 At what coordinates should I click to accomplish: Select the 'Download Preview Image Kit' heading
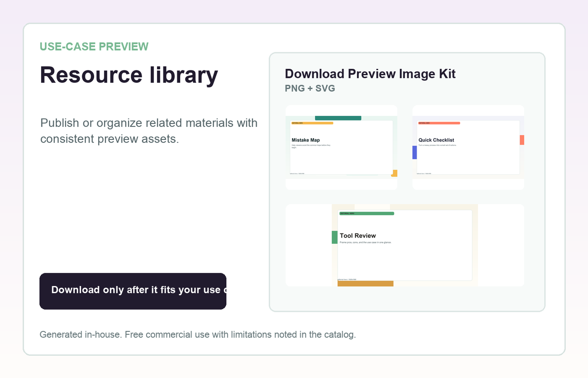370,74
